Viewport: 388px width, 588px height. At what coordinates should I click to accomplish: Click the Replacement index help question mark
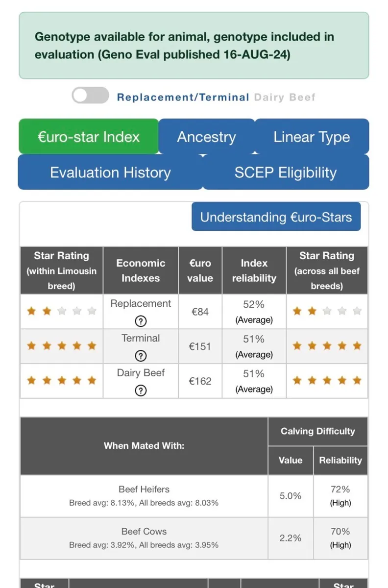point(141,321)
